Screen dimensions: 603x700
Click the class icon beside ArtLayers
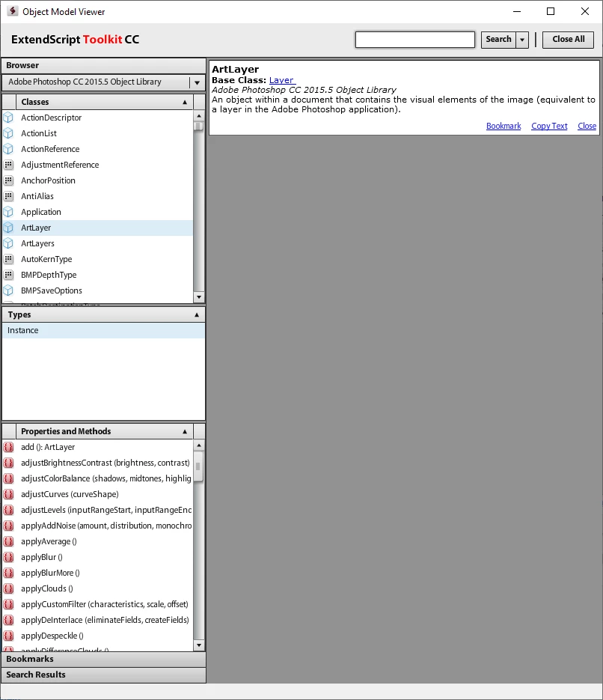(8, 243)
